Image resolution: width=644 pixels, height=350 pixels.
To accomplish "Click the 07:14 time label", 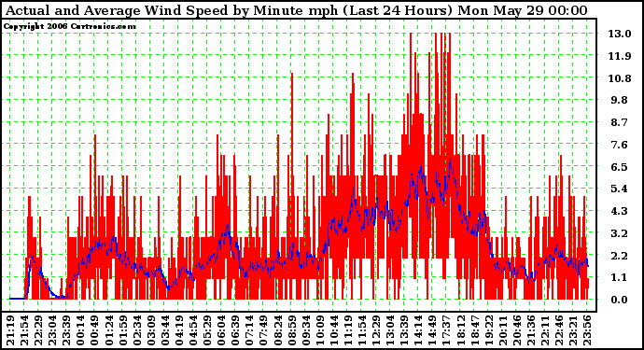I will 249,330.
